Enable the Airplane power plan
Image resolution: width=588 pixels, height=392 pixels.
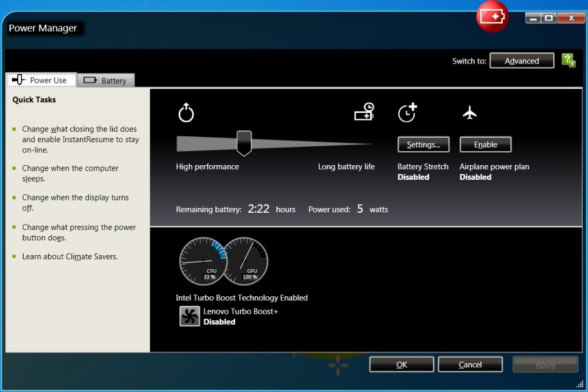[485, 144]
